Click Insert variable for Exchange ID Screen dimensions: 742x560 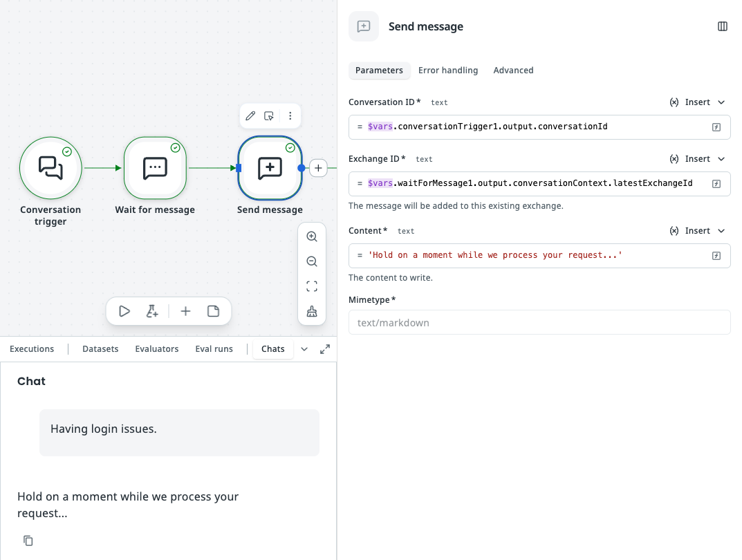point(690,159)
